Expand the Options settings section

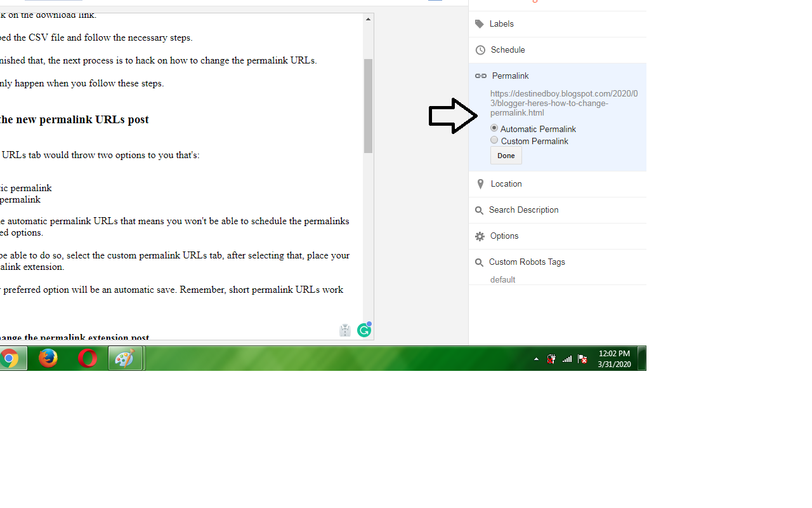(558, 236)
